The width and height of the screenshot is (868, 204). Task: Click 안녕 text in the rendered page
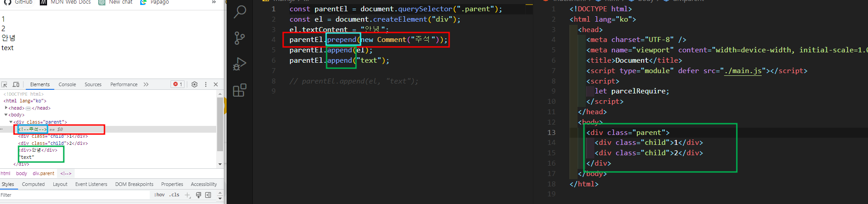pyautogui.click(x=8, y=38)
